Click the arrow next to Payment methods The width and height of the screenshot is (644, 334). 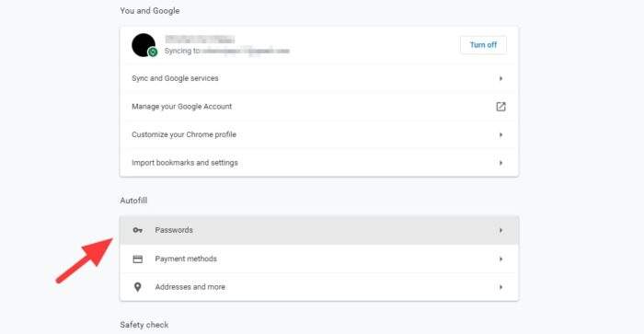500,259
